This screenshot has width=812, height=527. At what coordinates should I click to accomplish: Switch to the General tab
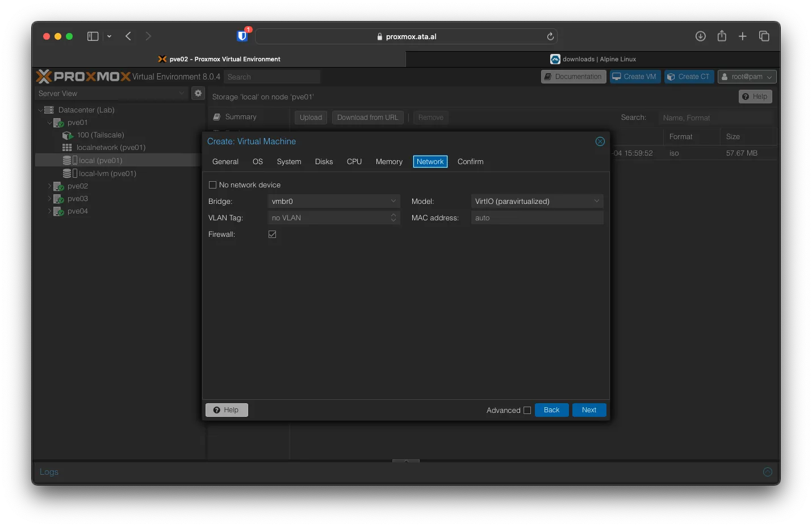point(225,162)
